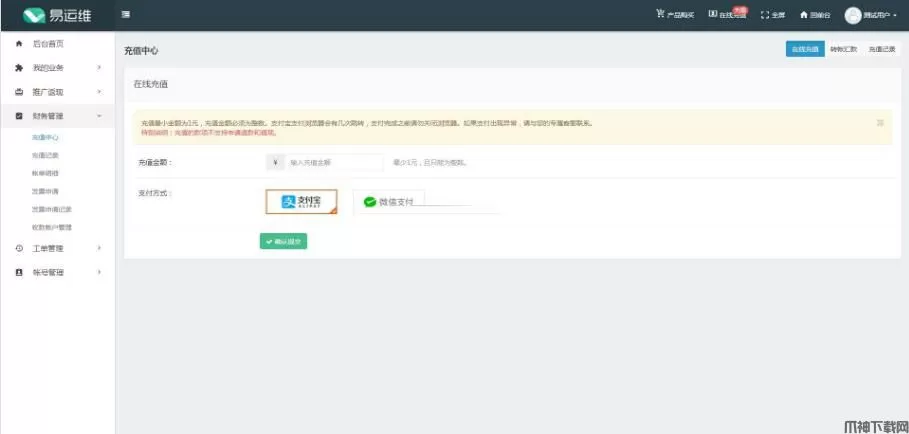Select 充值中心 submenu item
909x434 pixels.
[x=45, y=138]
